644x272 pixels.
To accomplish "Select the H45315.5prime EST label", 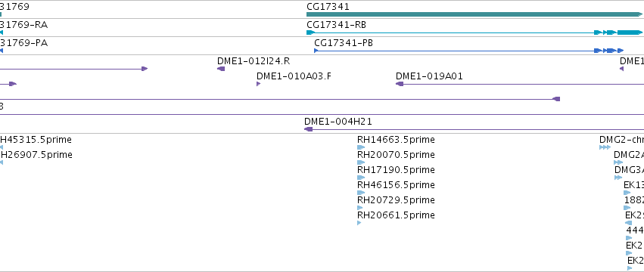I will pyautogui.click(x=36, y=140).
